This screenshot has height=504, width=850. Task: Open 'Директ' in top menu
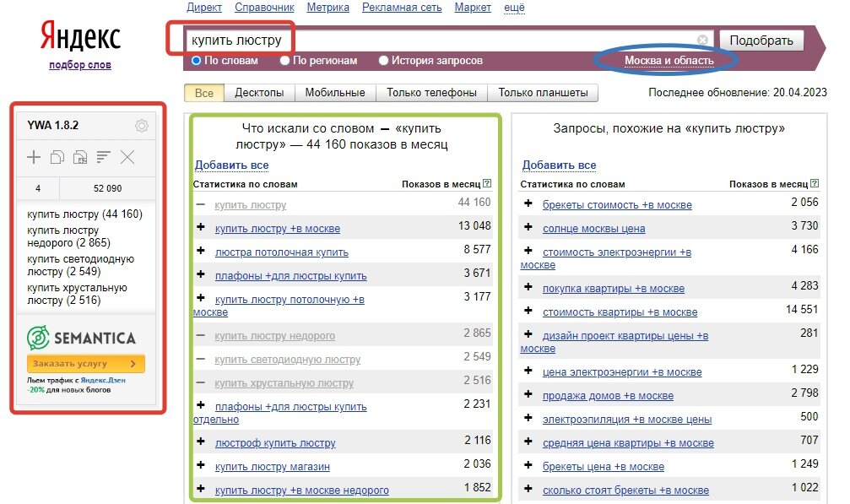204,8
